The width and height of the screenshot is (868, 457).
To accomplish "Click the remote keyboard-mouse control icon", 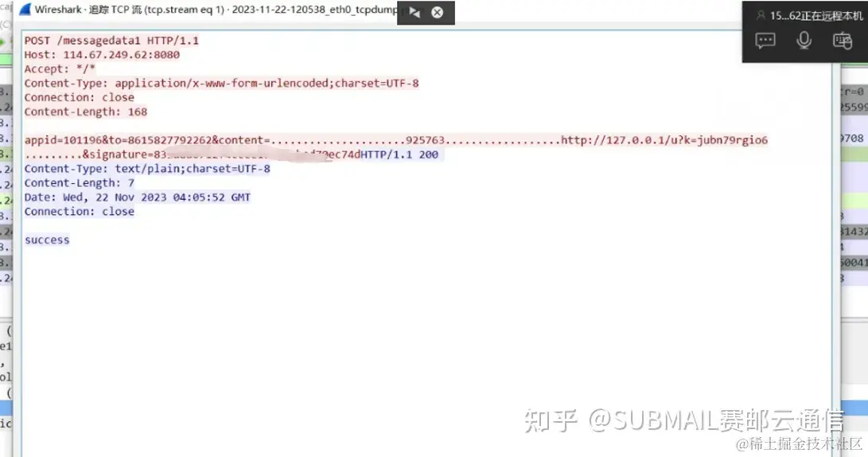I will 843,41.
